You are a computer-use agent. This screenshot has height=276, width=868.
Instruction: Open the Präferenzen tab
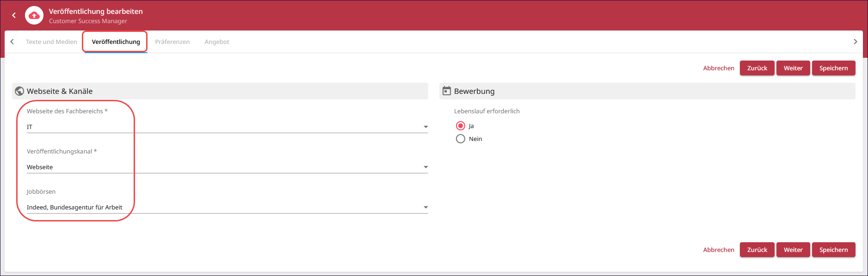point(172,42)
